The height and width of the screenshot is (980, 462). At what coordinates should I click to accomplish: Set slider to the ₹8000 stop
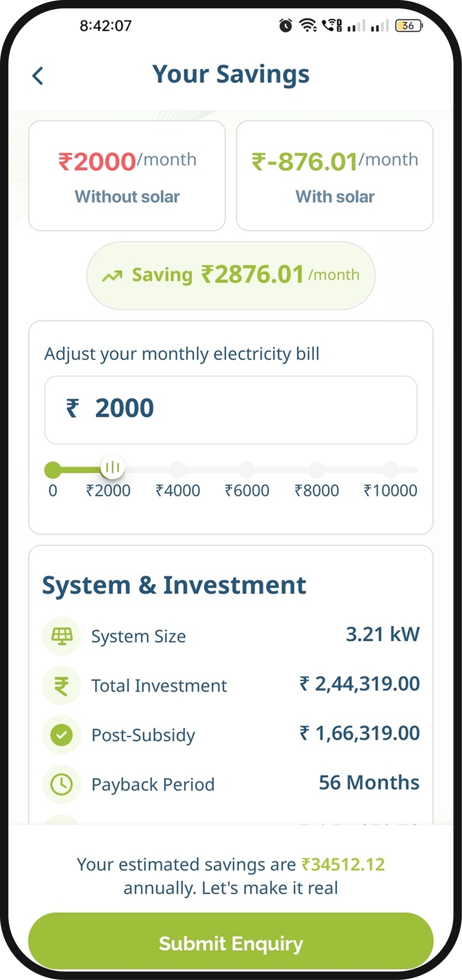(317, 470)
